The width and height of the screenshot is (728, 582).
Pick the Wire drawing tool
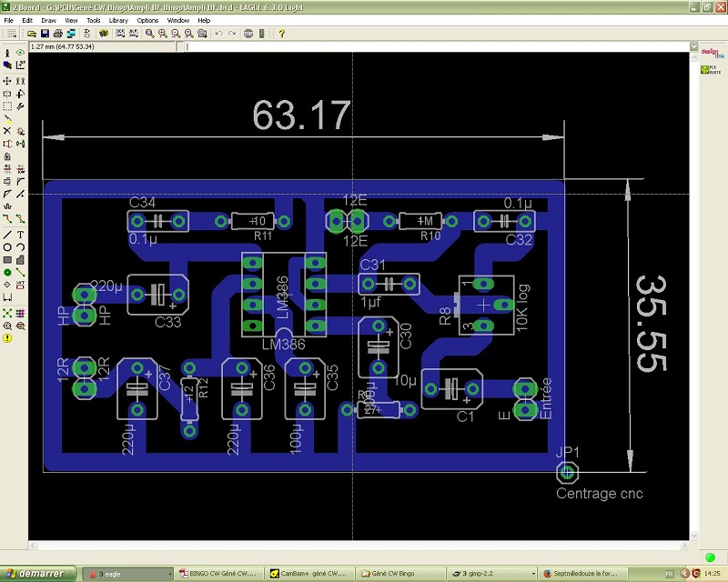[x=7, y=234]
